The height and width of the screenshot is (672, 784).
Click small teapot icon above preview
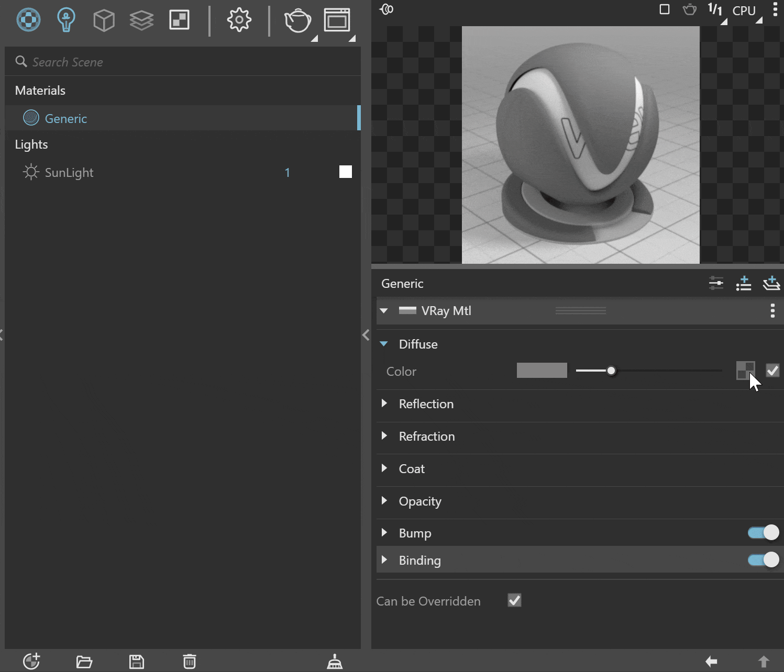690,9
